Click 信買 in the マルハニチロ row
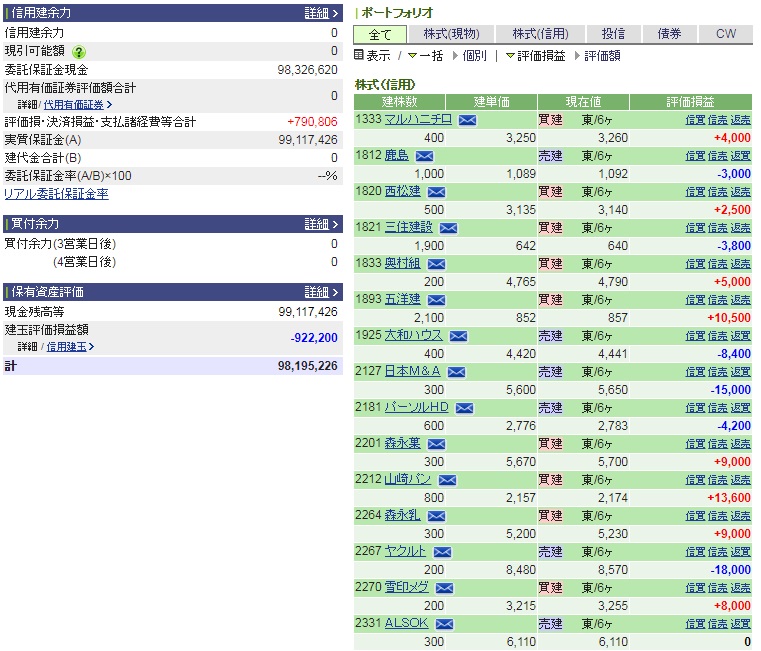Screen dimensions: 761x651 (695, 120)
